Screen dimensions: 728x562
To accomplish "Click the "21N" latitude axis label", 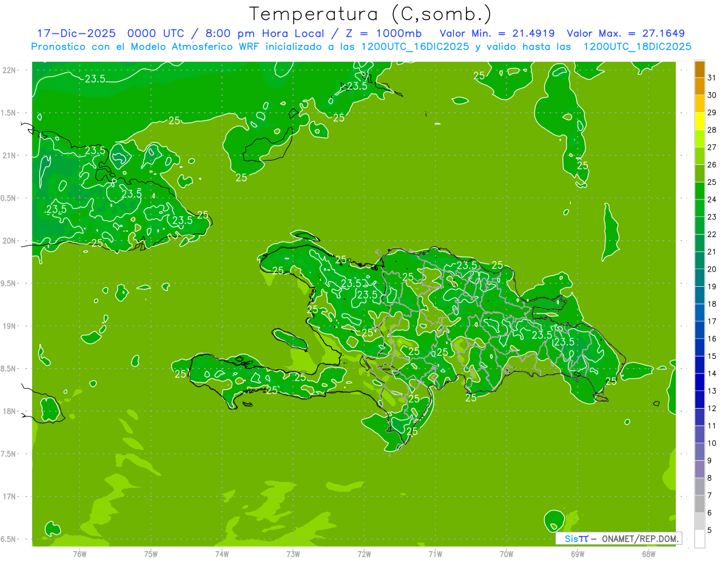I will click(10, 155).
